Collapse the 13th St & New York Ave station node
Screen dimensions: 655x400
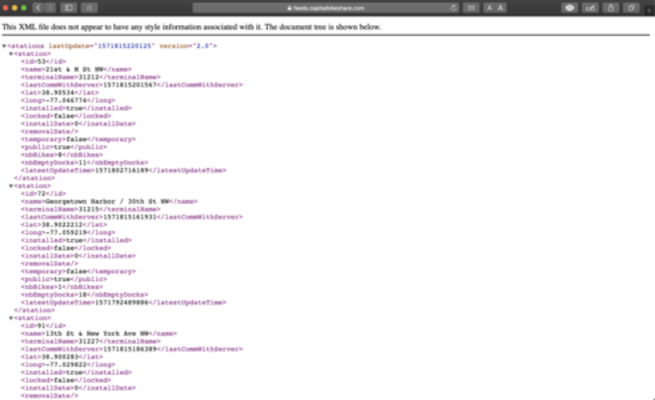click(11, 317)
